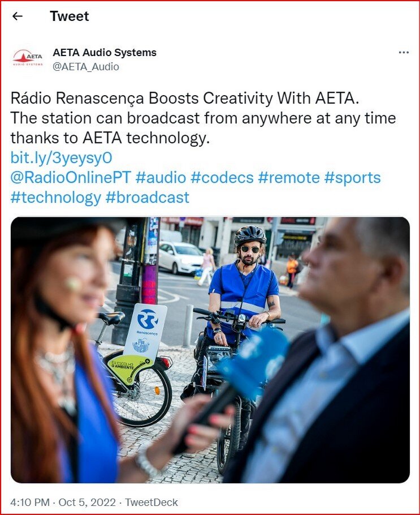Image resolution: width=420 pixels, height=515 pixels.
Task: Click the tweet body text paragraph
Action: (203, 118)
